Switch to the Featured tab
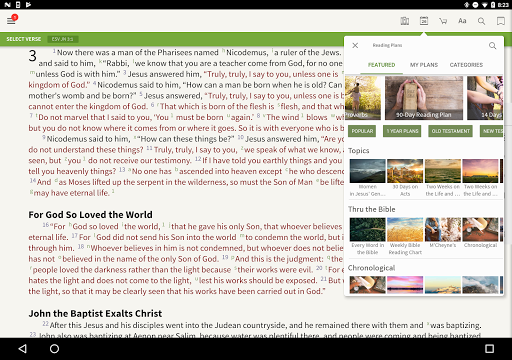 pyautogui.click(x=381, y=65)
